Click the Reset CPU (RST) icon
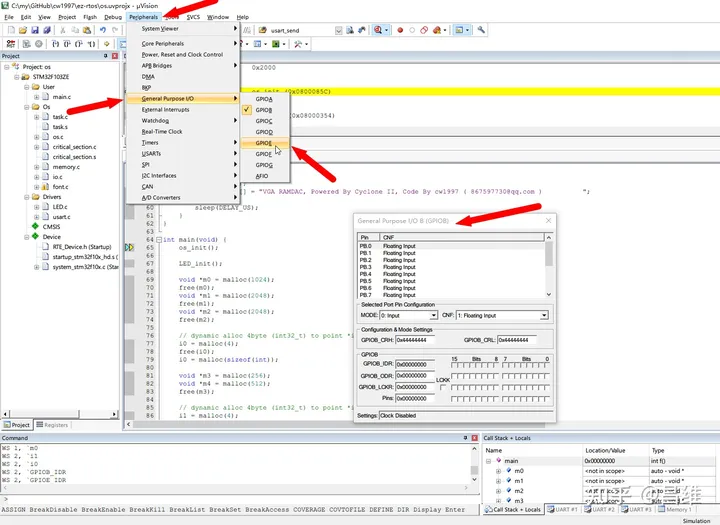The width and height of the screenshot is (720, 525). coord(11,44)
